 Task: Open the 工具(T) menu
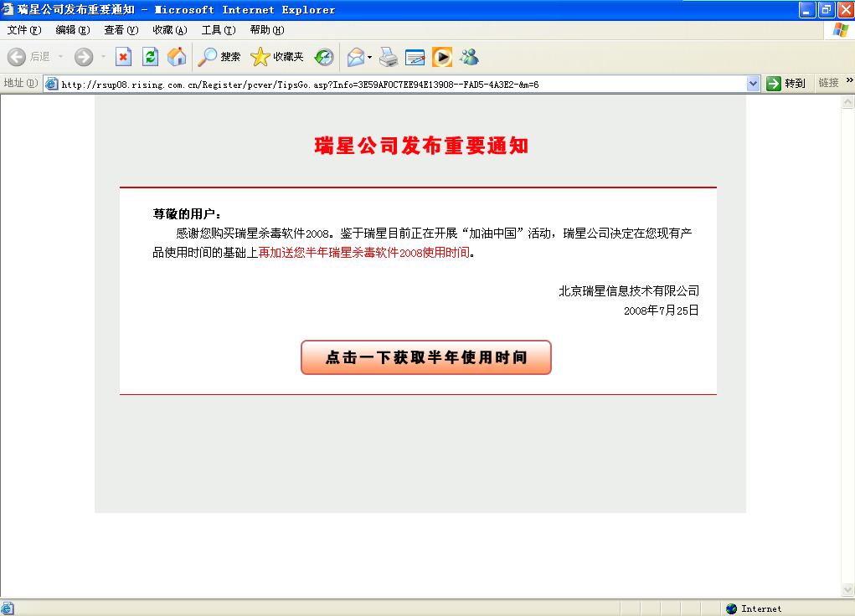pos(218,30)
